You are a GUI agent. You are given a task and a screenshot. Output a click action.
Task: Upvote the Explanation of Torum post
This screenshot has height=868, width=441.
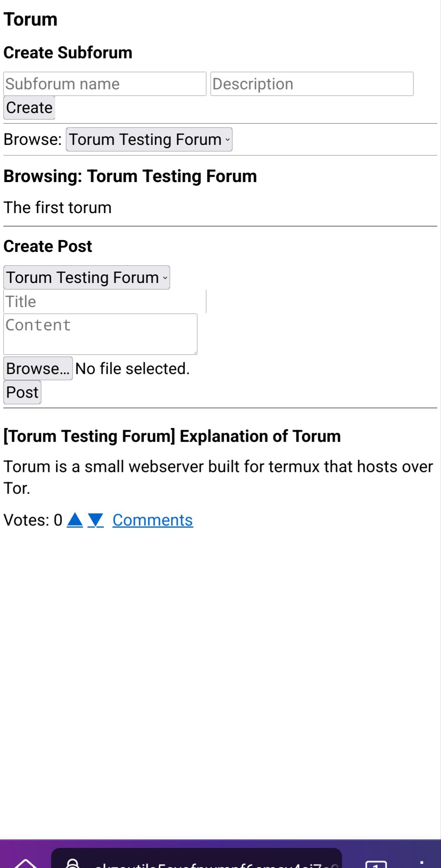point(75,520)
